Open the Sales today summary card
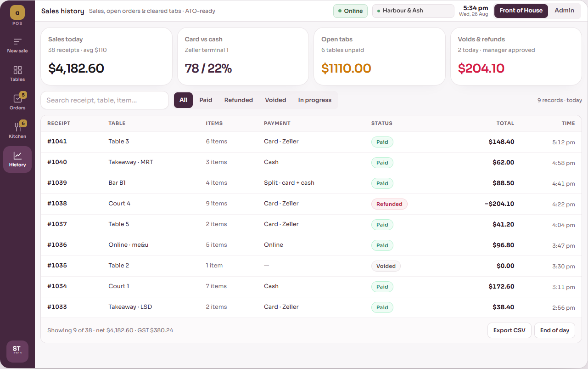Viewport: 588px width, 369px height. click(106, 56)
